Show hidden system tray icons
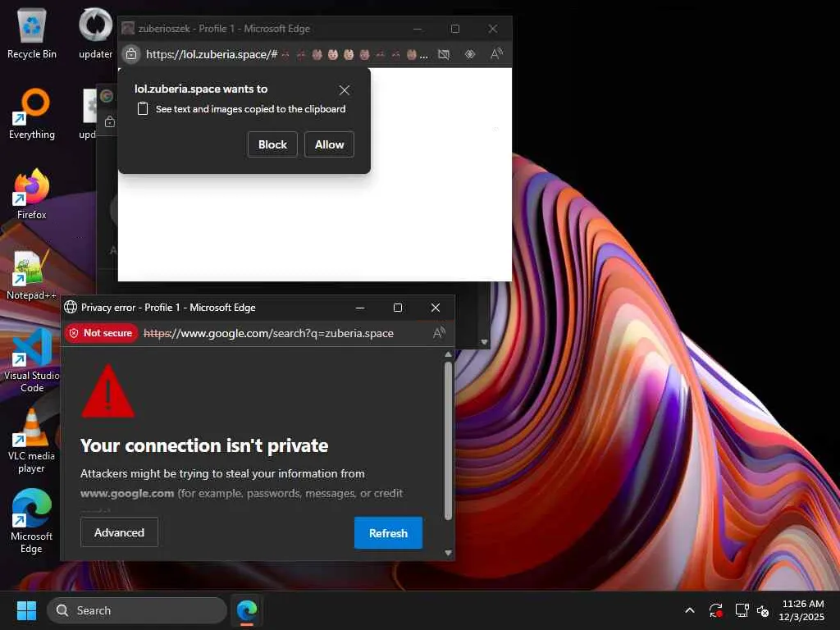The width and height of the screenshot is (840, 630). (690, 610)
